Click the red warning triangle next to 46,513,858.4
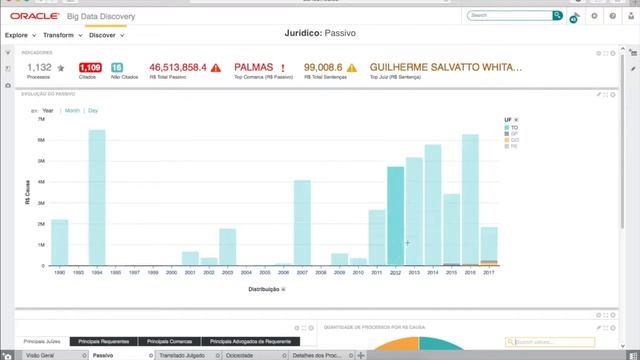 point(216,68)
